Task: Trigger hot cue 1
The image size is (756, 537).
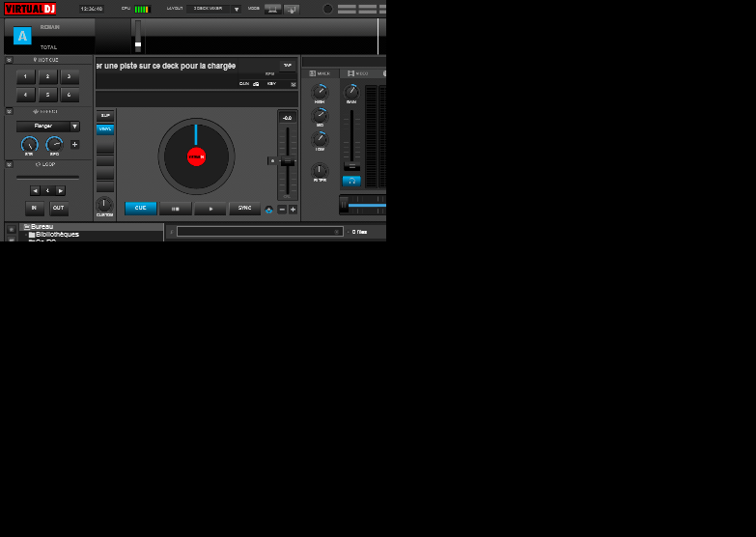Action: [x=25, y=76]
